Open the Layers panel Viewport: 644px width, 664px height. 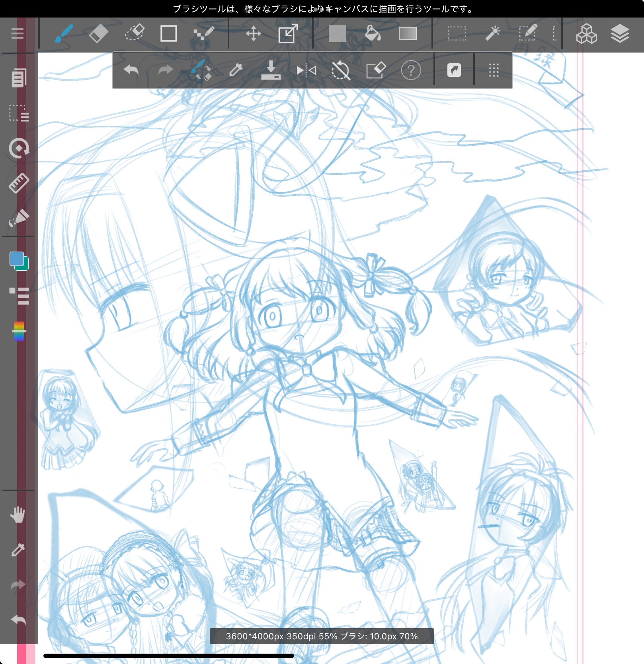coord(620,33)
